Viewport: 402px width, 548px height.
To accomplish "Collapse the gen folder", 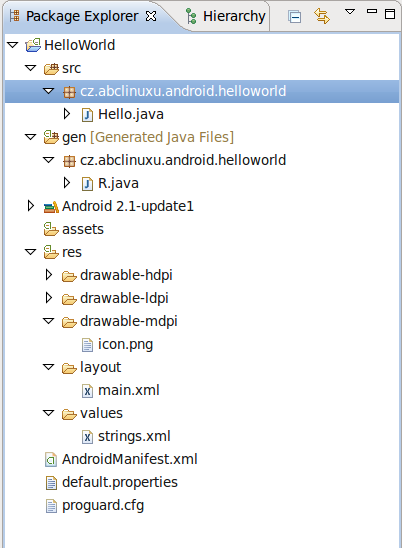I will (x=31, y=137).
